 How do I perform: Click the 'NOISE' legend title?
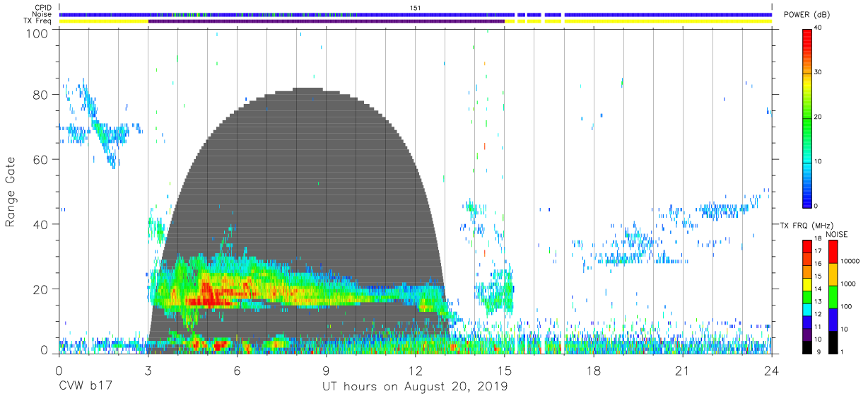click(836, 234)
